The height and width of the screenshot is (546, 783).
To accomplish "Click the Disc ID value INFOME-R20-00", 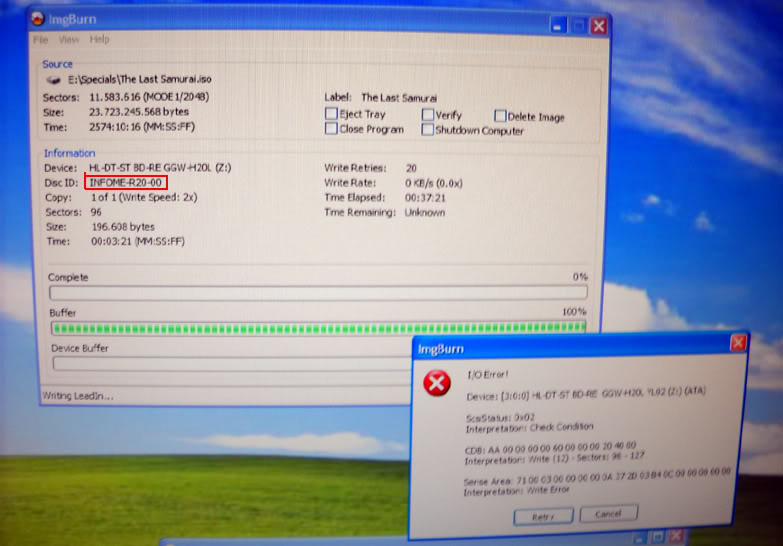I will click(125, 182).
